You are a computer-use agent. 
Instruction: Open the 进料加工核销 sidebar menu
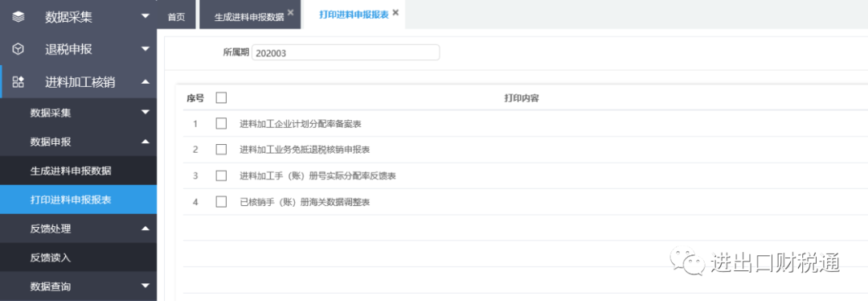(x=78, y=82)
